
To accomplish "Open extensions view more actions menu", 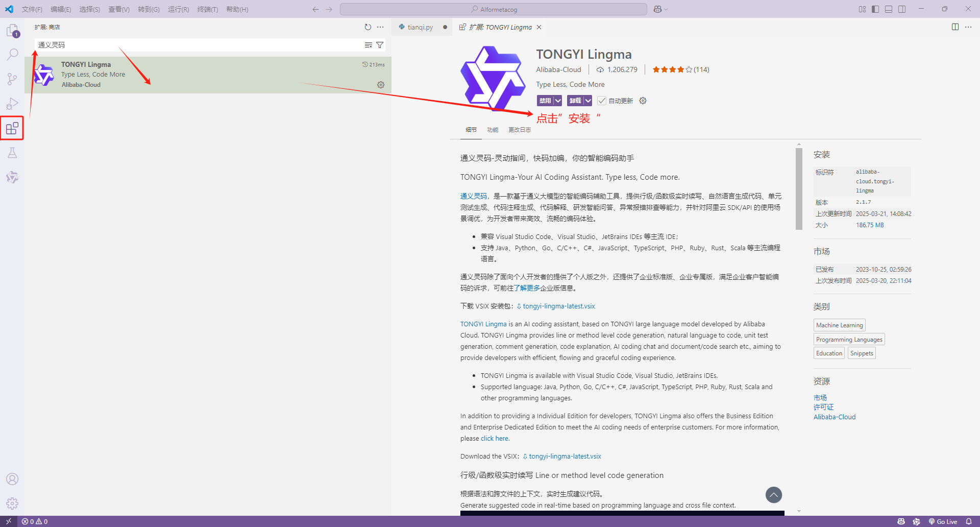I will 380,27.
